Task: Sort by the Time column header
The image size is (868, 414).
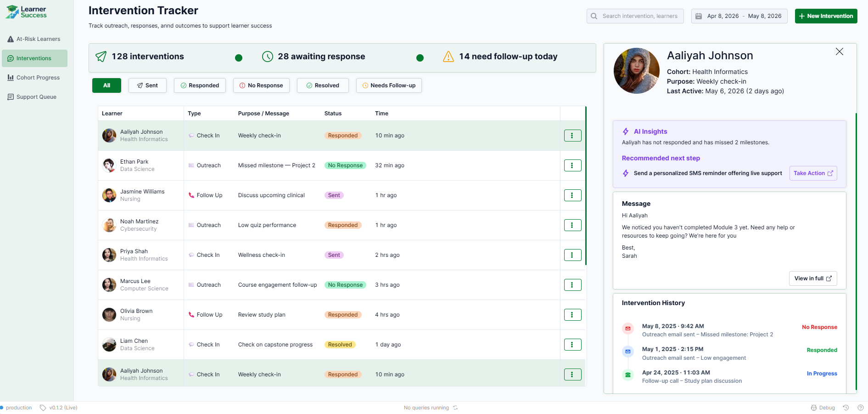Action: coord(381,113)
